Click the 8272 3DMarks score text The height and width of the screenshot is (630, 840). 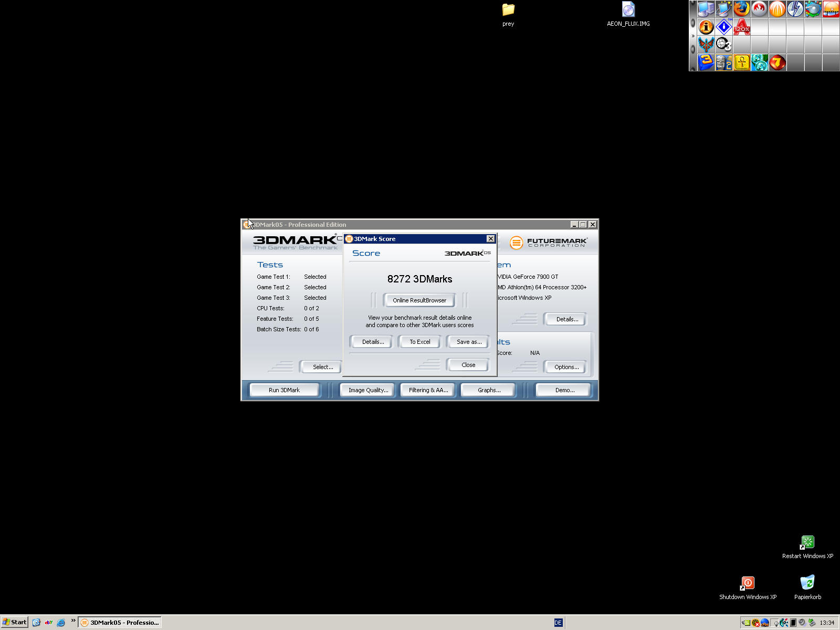(419, 279)
